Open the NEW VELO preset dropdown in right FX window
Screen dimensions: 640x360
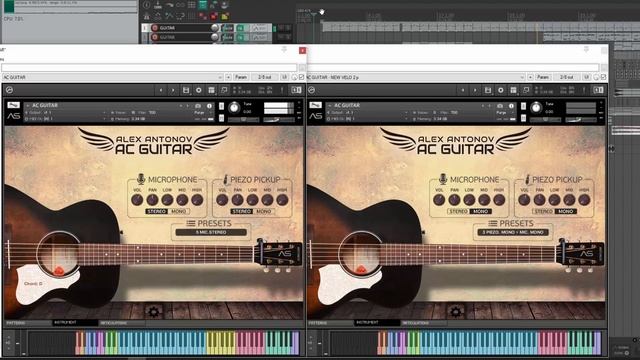416,77
